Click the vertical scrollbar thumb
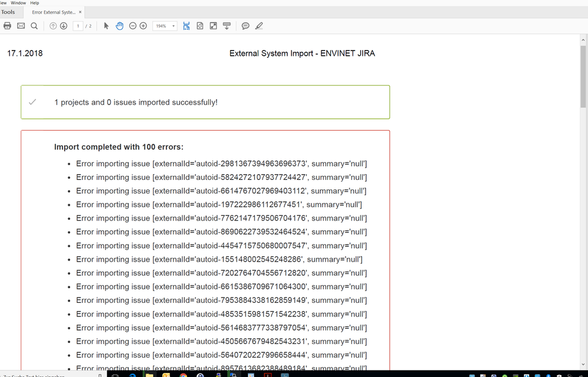The height and width of the screenshot is (377, 588). click(583, 76)
